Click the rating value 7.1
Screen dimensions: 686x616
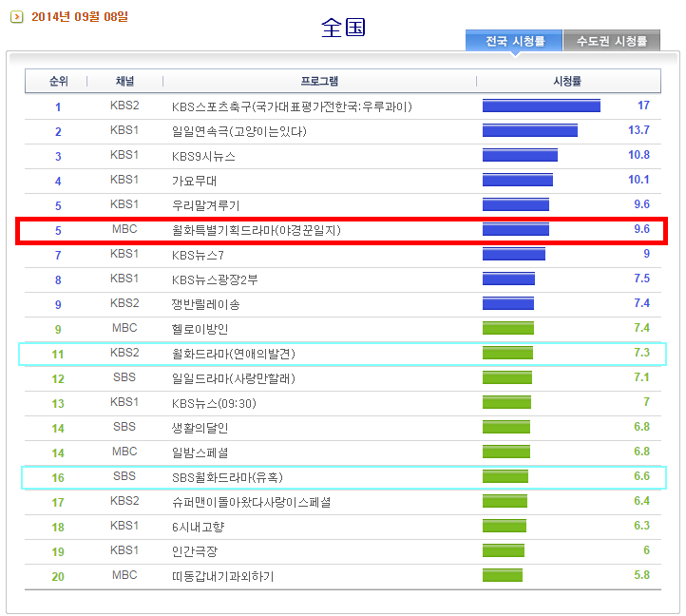pos(641,377)
